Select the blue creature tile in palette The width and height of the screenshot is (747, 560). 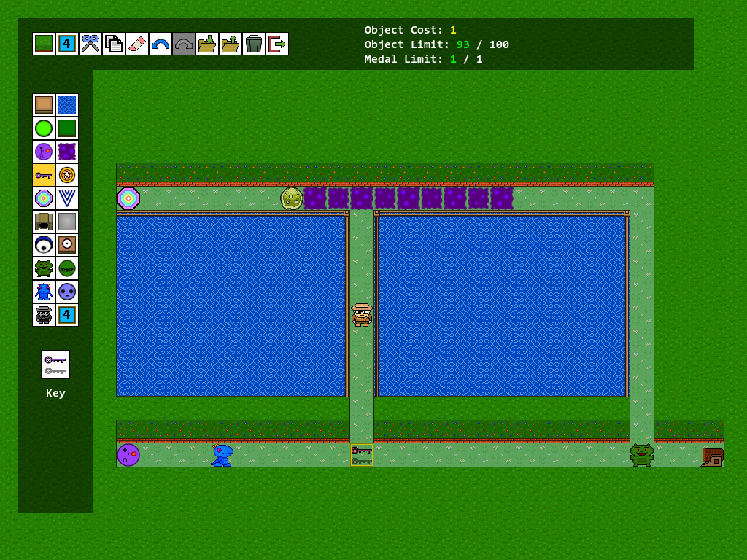click(44, 292)
